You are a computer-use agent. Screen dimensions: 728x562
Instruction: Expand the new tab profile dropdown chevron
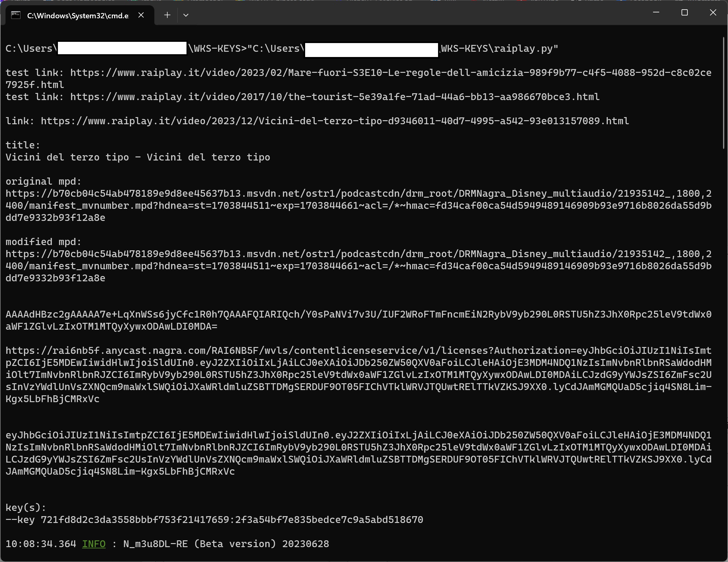point(186,15)
